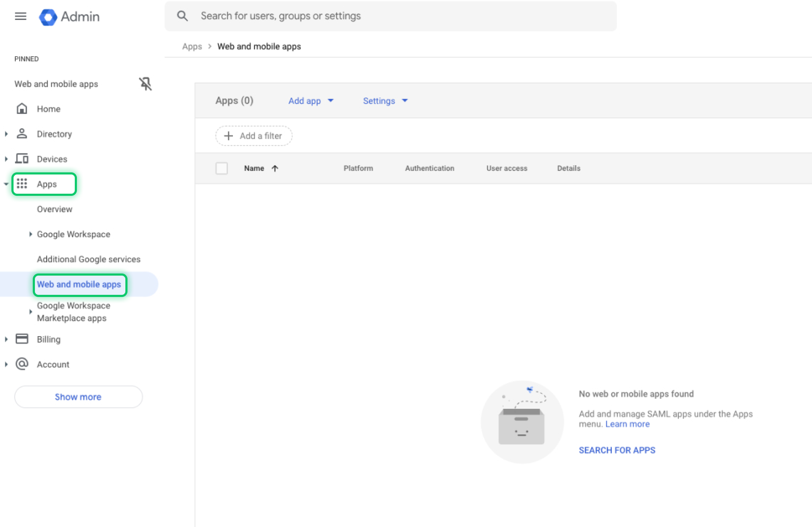
Task: Collapse the Apps section
Action: click(x=6, y=184)
